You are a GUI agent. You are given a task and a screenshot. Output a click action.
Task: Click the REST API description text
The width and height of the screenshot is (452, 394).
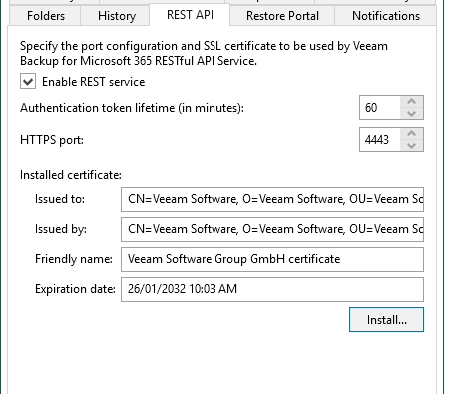[204, 53]
